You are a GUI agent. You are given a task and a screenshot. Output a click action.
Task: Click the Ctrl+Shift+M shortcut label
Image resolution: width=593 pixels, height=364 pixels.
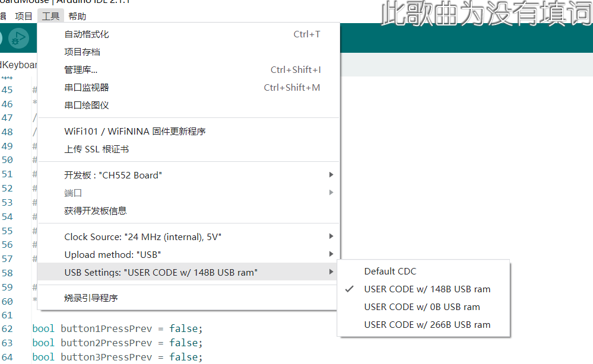pos(292,88)
